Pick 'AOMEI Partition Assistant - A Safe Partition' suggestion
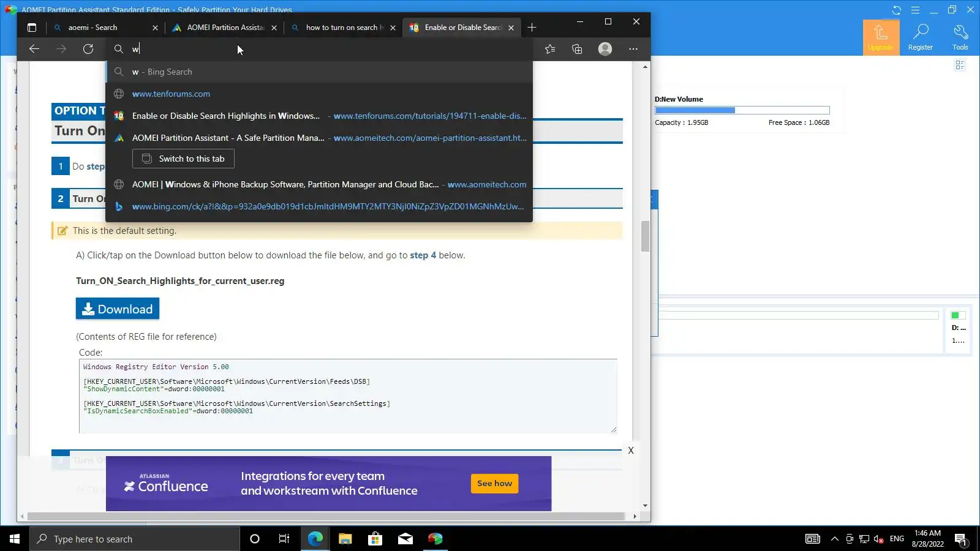Screen dimensions: 980x551 319,138
